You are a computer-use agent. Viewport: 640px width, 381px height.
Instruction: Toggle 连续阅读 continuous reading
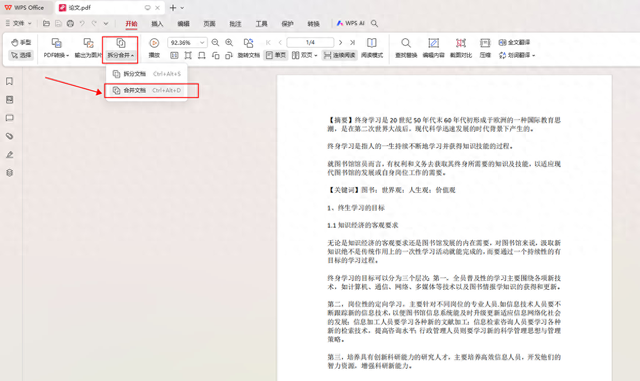click(x=340, y=55)
